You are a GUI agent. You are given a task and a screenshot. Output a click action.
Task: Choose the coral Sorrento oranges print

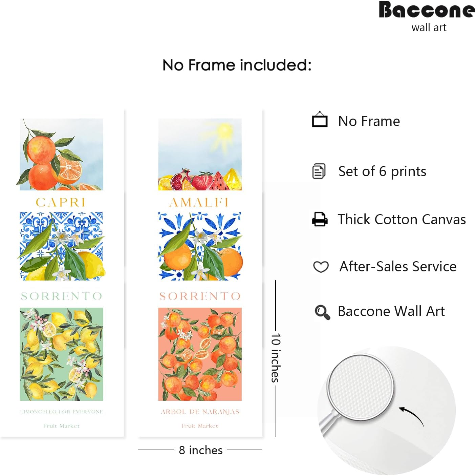(x=200, y=354)
